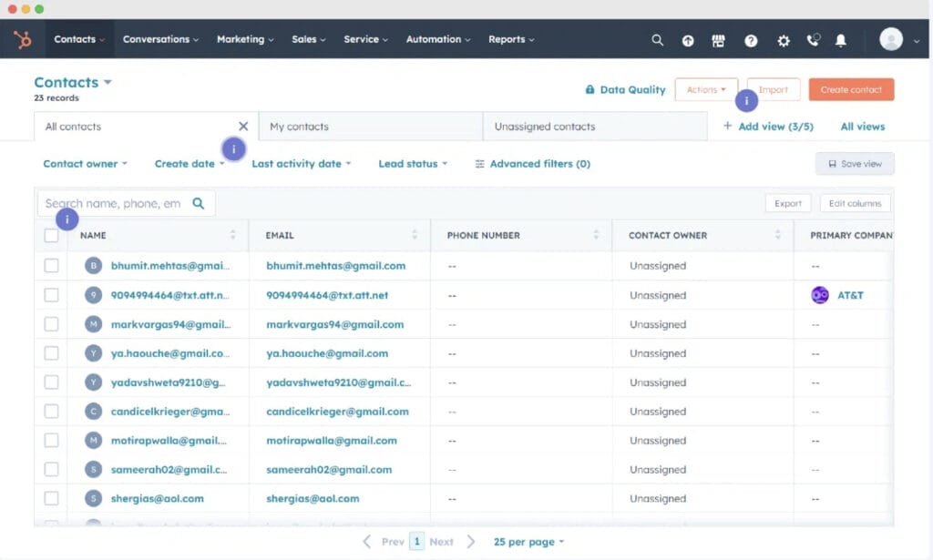
Task: Click the HubSpot sprocket logo
Action: coord(23,40)
